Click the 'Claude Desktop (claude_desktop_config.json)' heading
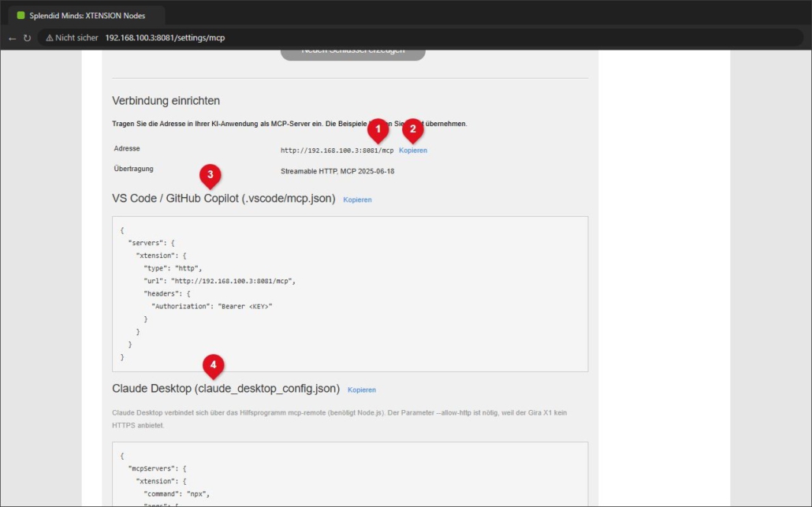812x507 pixels. click(x=225, y=389)
